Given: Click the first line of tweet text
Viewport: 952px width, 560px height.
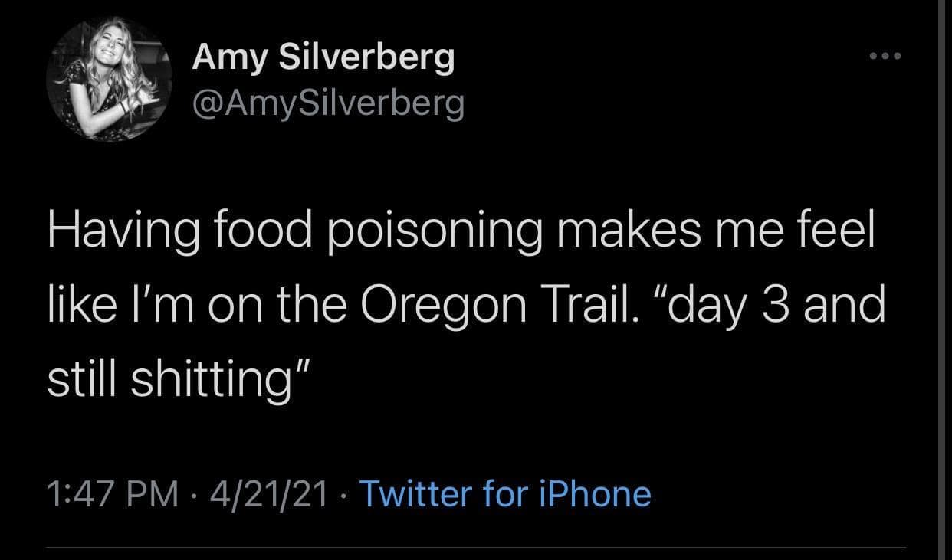Looking at the screenshot, I should (460, 233).
